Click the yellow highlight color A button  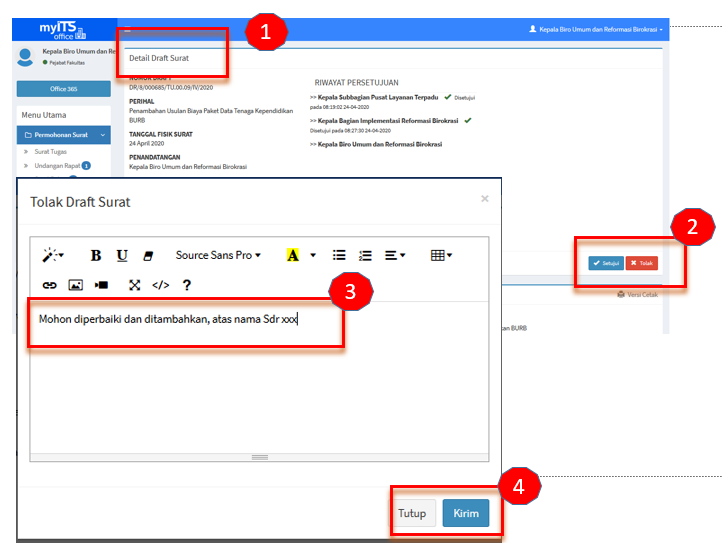[293, 255]
